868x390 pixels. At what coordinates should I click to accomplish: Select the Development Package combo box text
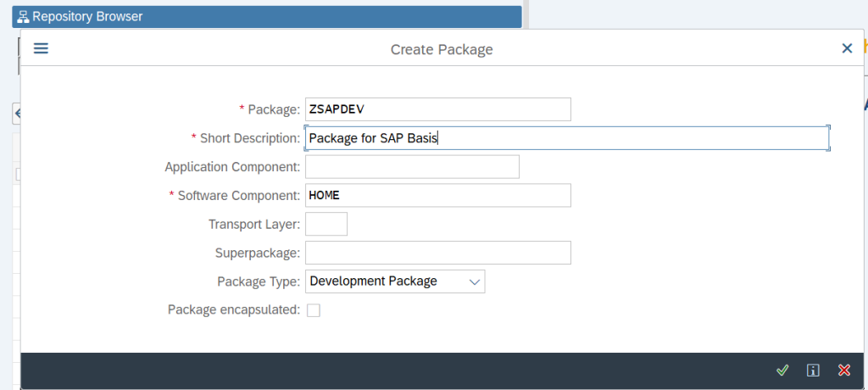(x=374, y=281)
